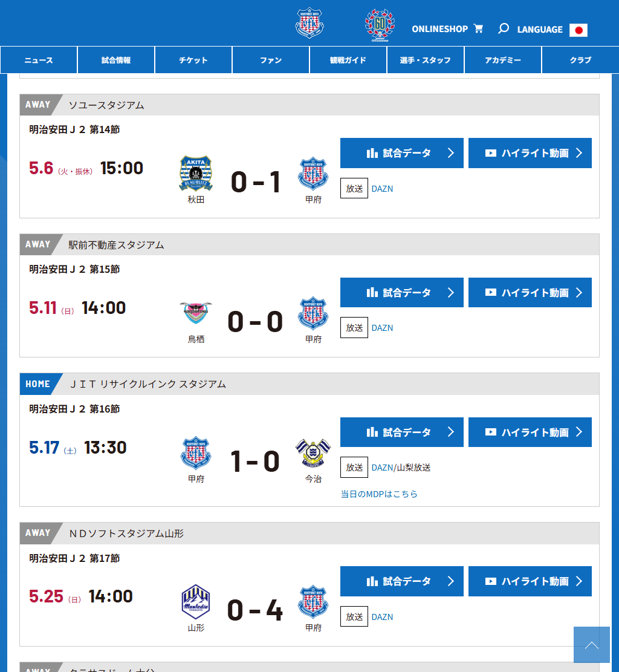Open the 選手・スタッフ menu tab

426,60
